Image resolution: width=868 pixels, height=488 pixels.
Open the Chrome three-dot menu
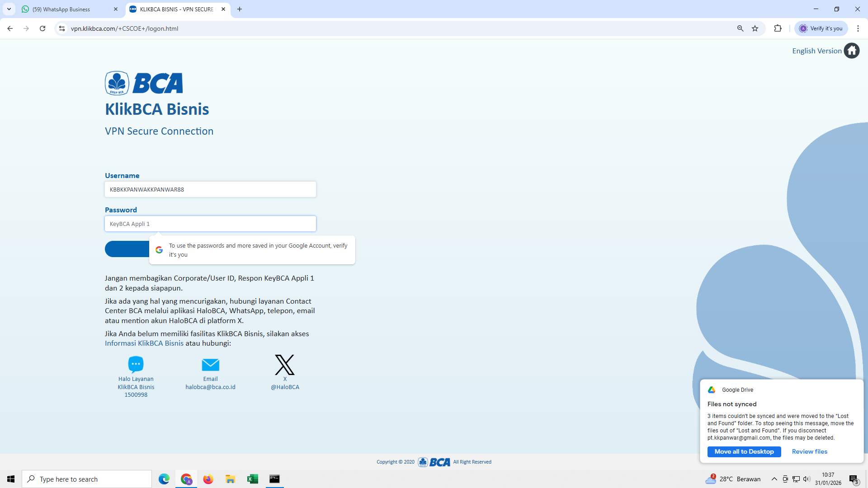[x=859, y=28]
